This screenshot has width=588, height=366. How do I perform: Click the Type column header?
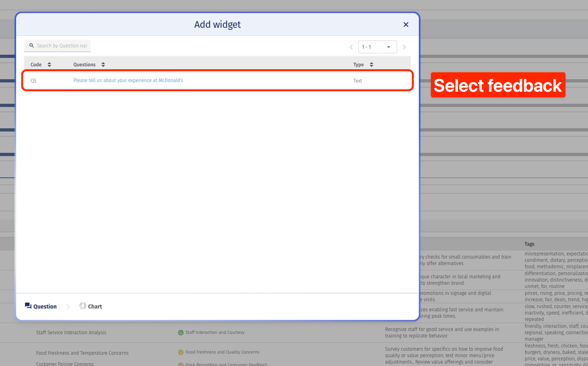[x=358, y=64]
